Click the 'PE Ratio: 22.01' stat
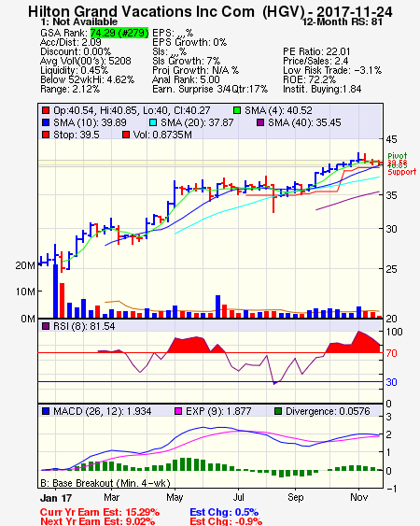Viewport: 420px width, 526px height. pos(316,51)
